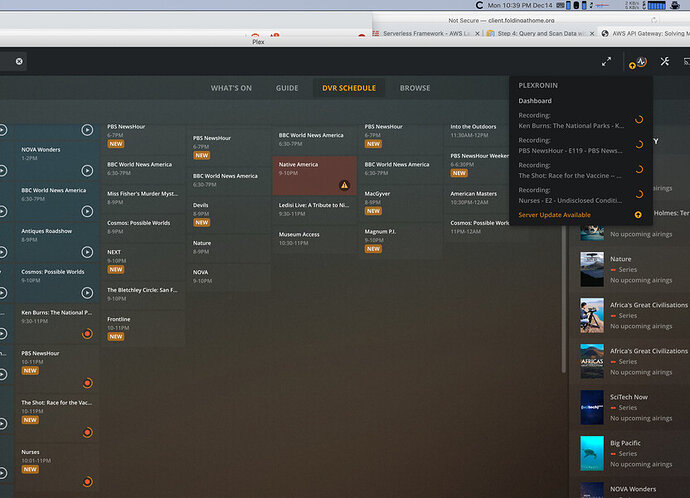Open the Browse tab
Viewport: 690px width, 498px height.
point(415,88)
